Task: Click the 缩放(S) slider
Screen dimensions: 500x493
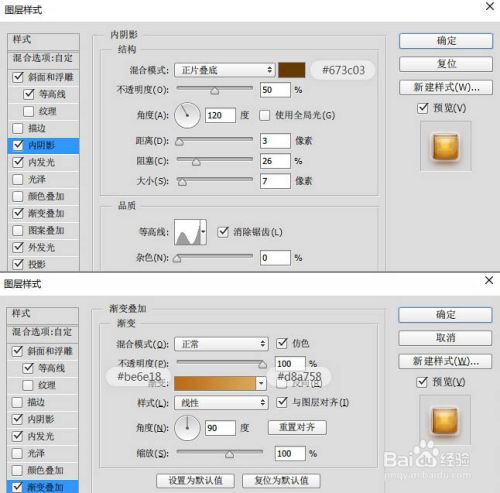Action: coord(220,453)
